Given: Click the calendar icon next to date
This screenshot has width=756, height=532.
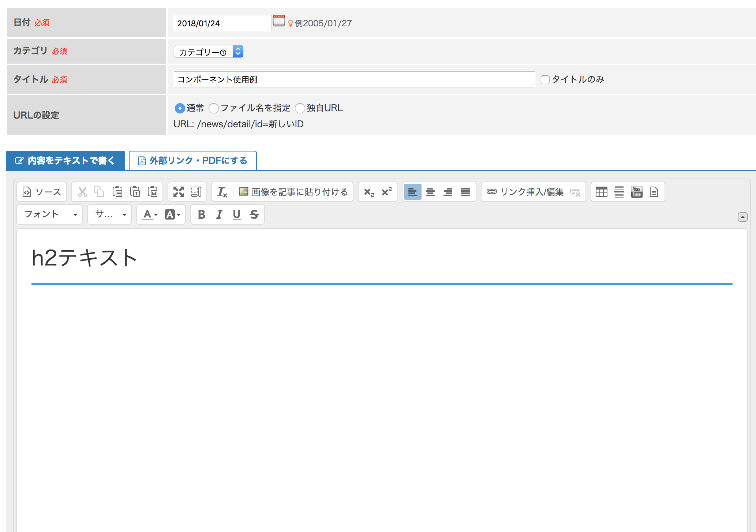Looking at the screenshot, I should [x=278, y=21].
